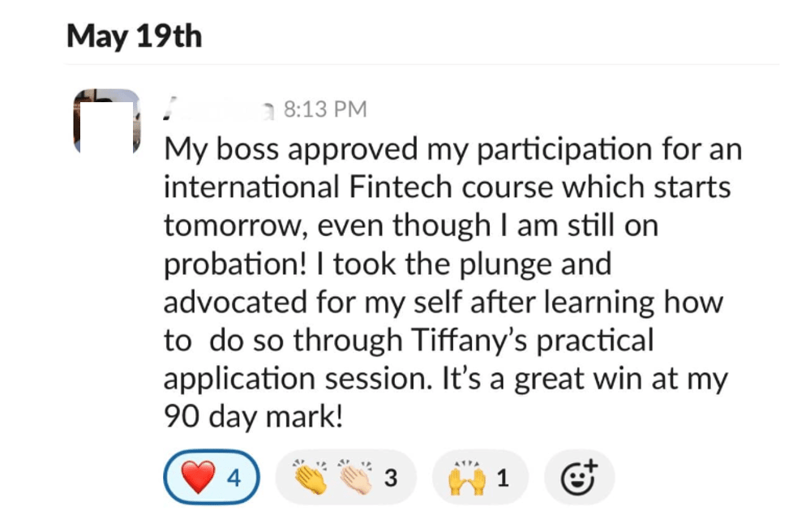
Task: Click the 8:13 PM timestamp link
Action: tap(325, 109)
